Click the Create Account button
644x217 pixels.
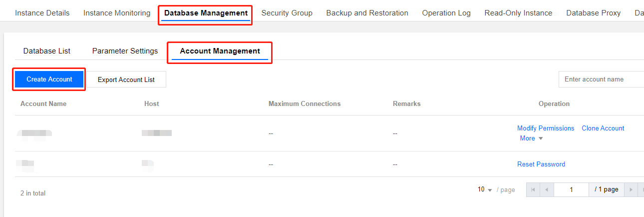pyautogui.click(x=49, y=79)
